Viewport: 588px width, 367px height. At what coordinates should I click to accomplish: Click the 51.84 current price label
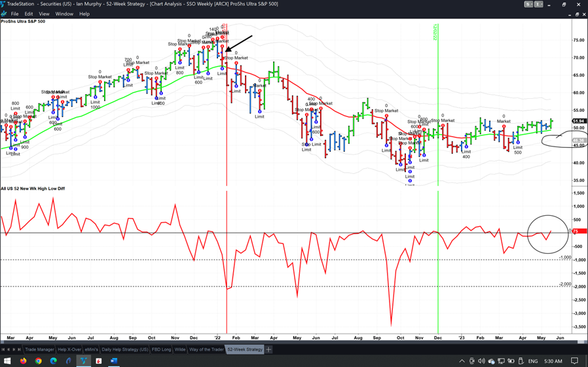pos(579,121)
